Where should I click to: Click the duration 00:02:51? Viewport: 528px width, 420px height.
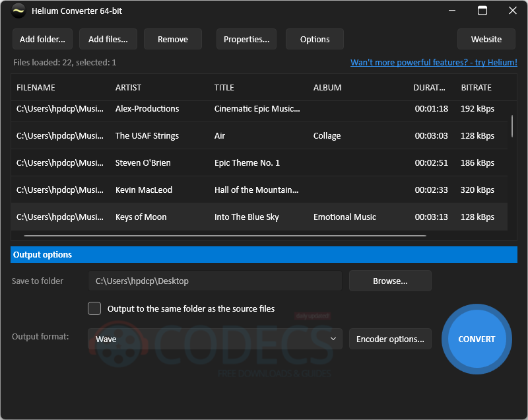[x=432, y=162]
